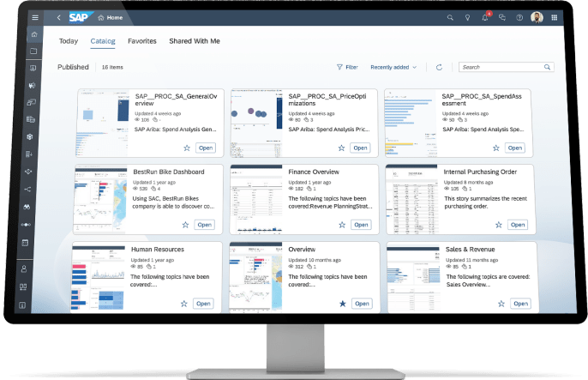Toggle favorite star on Finance Overview
The image size is (588, 380).
pos(342,225)
